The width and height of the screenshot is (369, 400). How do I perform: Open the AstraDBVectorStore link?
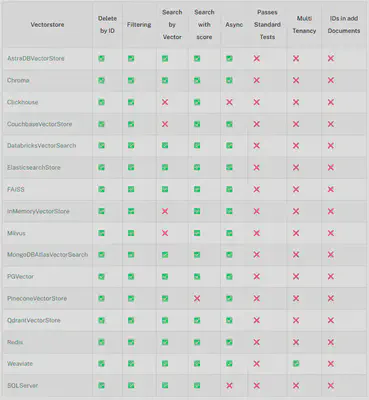(36, 58)
